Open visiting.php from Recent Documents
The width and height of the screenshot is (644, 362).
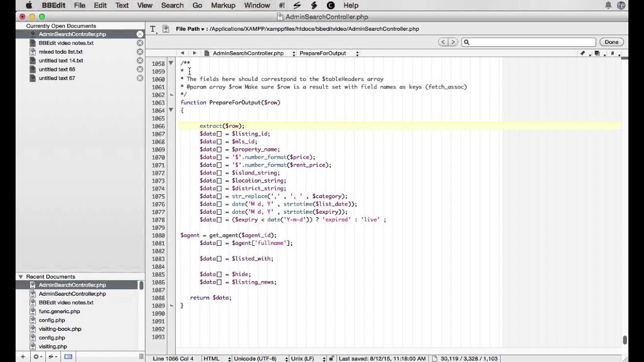53,346
